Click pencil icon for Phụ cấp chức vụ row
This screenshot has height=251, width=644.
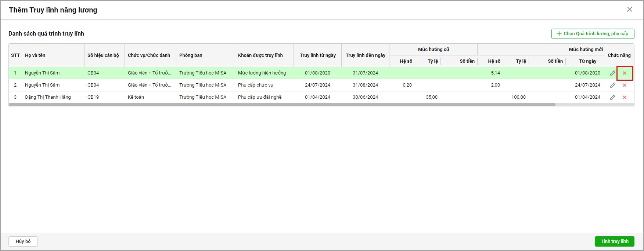612,85
